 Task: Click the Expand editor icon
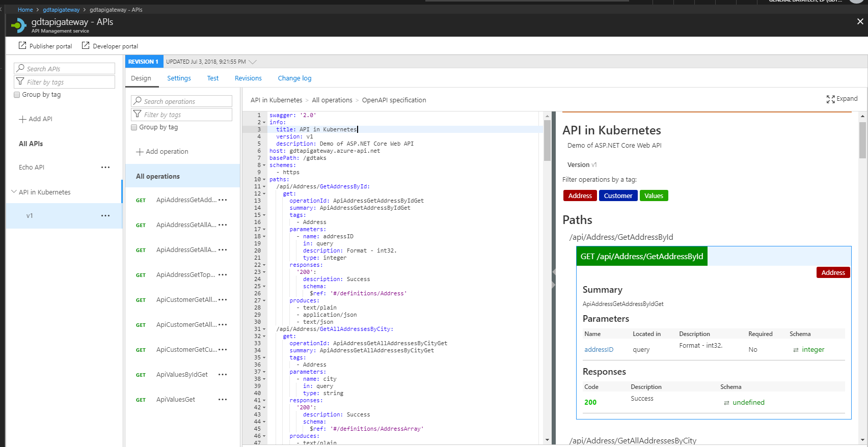click(830, 99)
